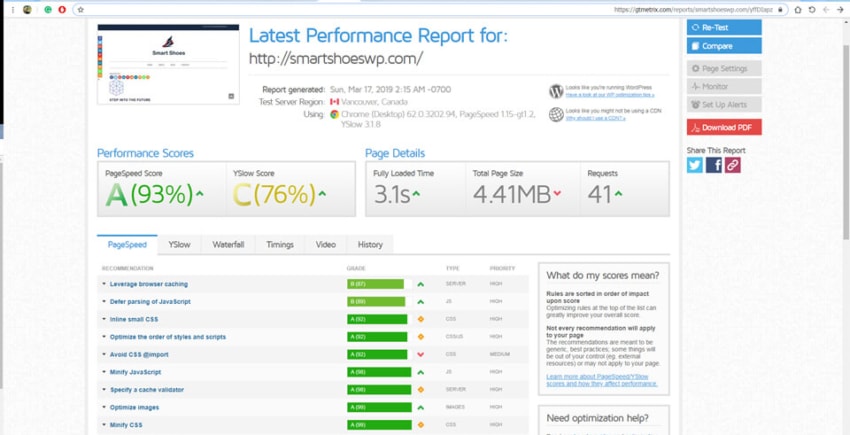Bookmark page with star icon
The height and width of the screenshot is (435, 850).
81,9
